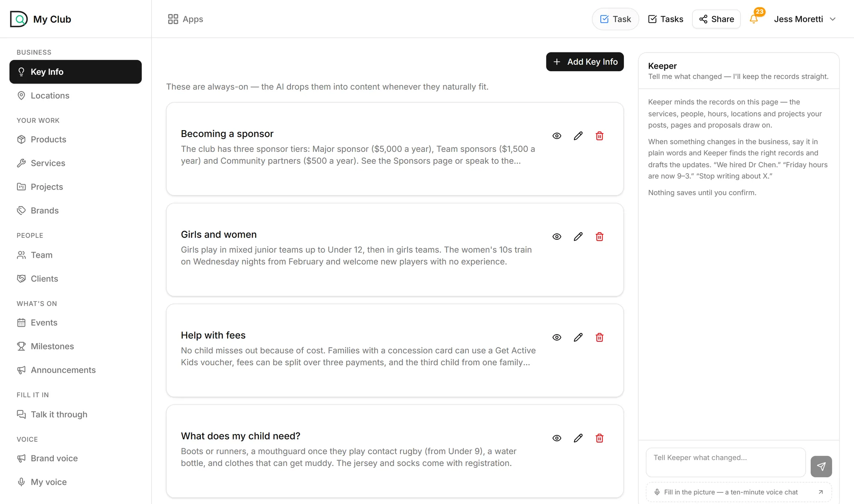
Task: Open Locations in the sidebar
Action: point(76,96)
